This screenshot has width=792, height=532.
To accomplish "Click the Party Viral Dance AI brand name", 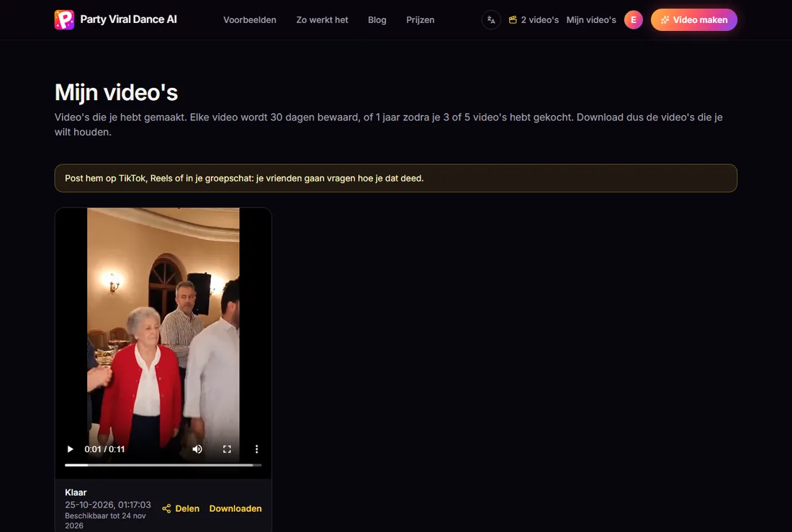I will point(128,19).
